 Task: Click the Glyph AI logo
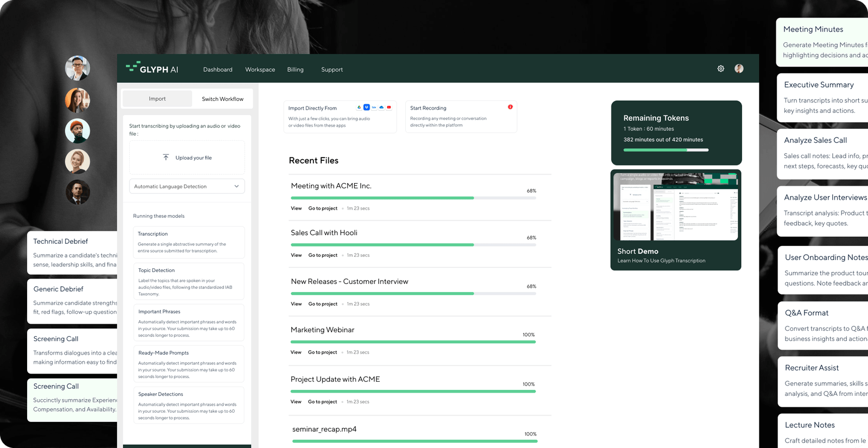click(x=152, y=69)
